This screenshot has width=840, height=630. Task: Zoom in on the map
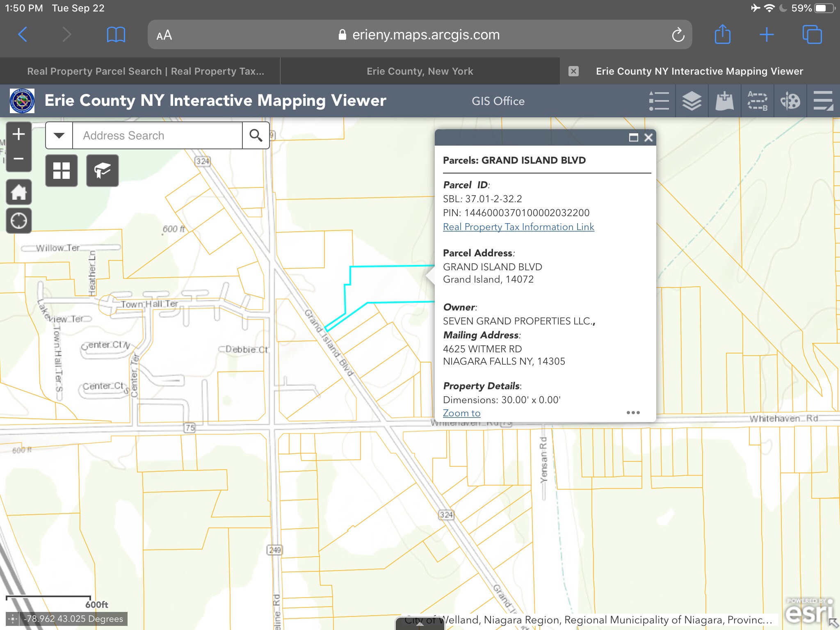pyautogui.click(x=19, y=134)
